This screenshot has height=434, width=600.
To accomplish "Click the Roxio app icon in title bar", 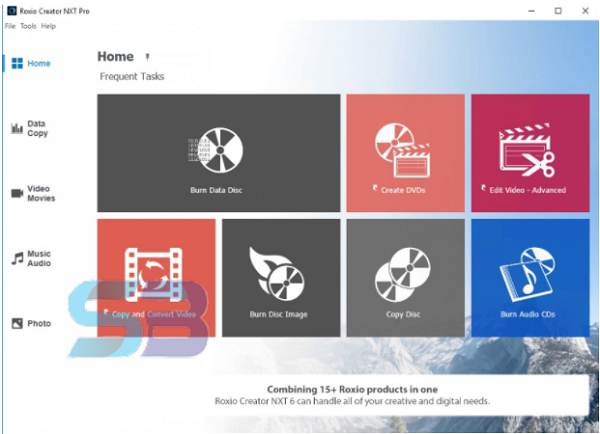I will (12, 11).
